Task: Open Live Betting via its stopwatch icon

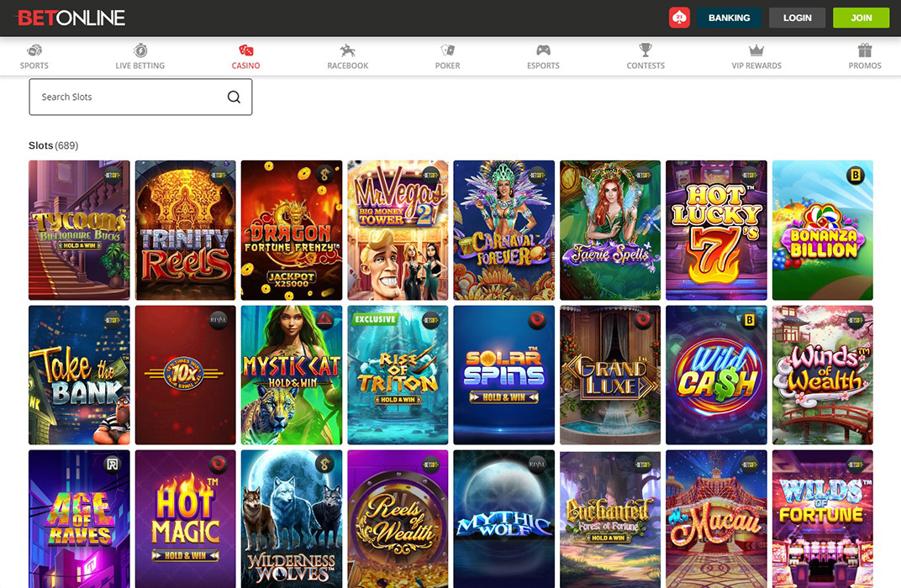Action: (x=140, y=50)
